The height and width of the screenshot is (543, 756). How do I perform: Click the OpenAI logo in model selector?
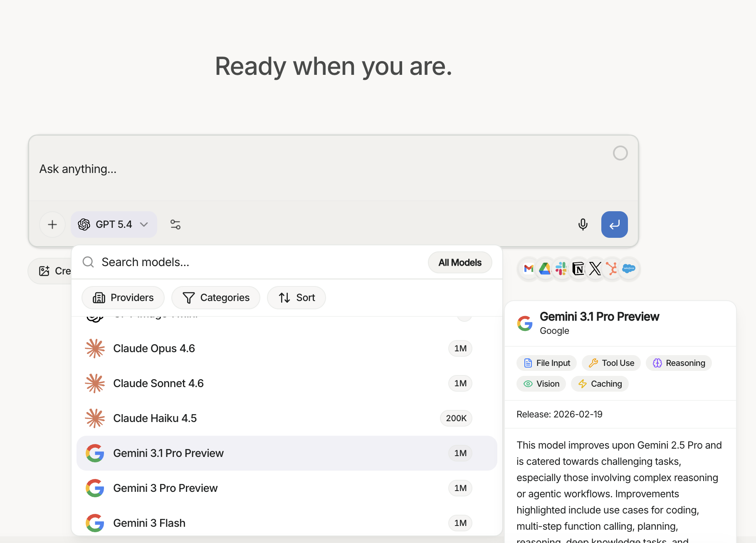(x=84, y=225)
